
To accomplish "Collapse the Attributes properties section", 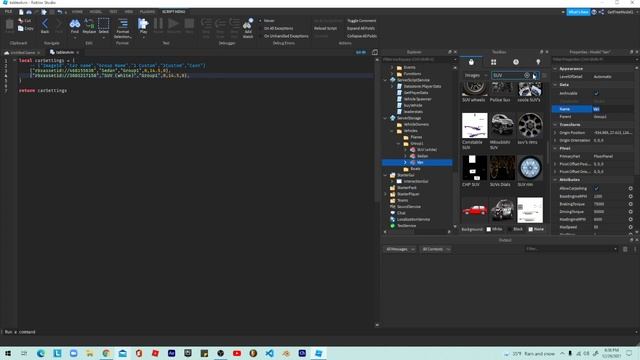I will pyautogui.click(x=555, y=180).
